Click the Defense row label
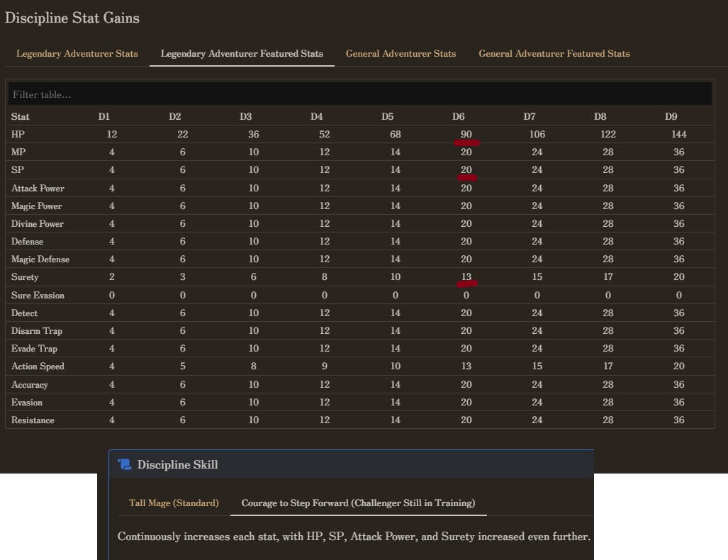Screen dimensions: 728x560 27,242
